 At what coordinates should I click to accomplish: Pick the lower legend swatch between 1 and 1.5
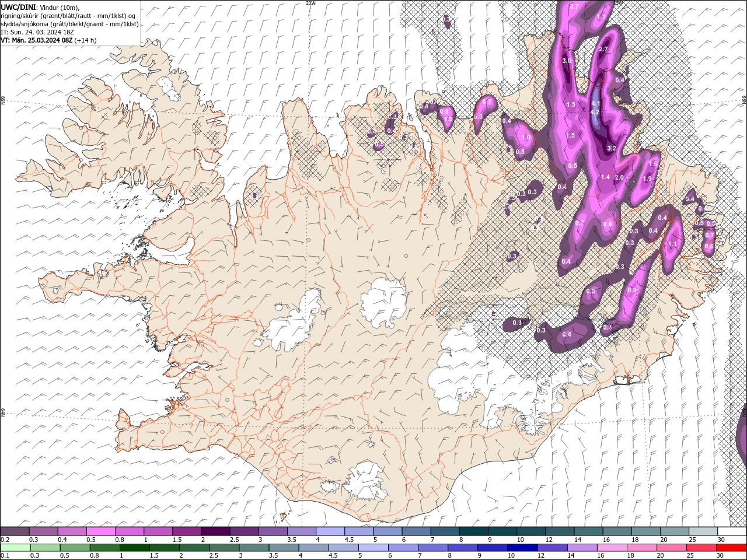pos(134,548)
